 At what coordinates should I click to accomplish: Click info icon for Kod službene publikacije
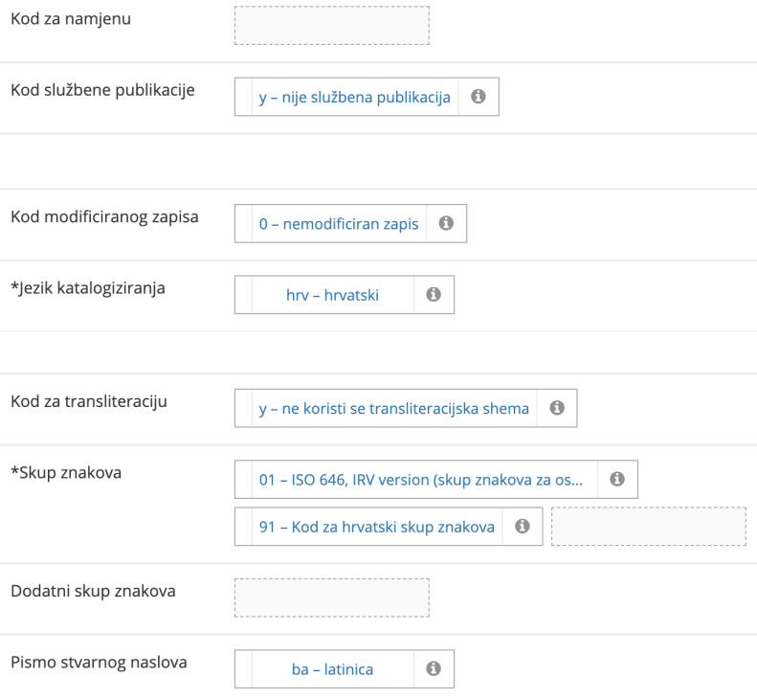click(479, 97)
